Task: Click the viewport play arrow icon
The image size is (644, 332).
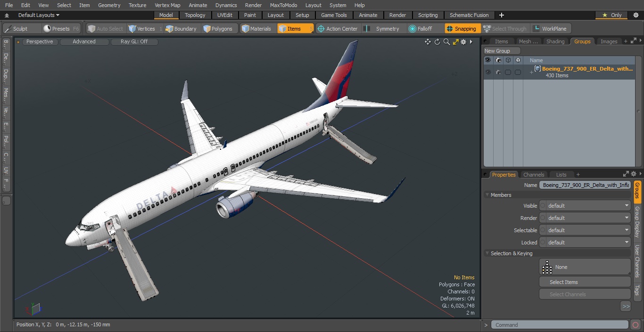Action: click(x=471, y=42)
